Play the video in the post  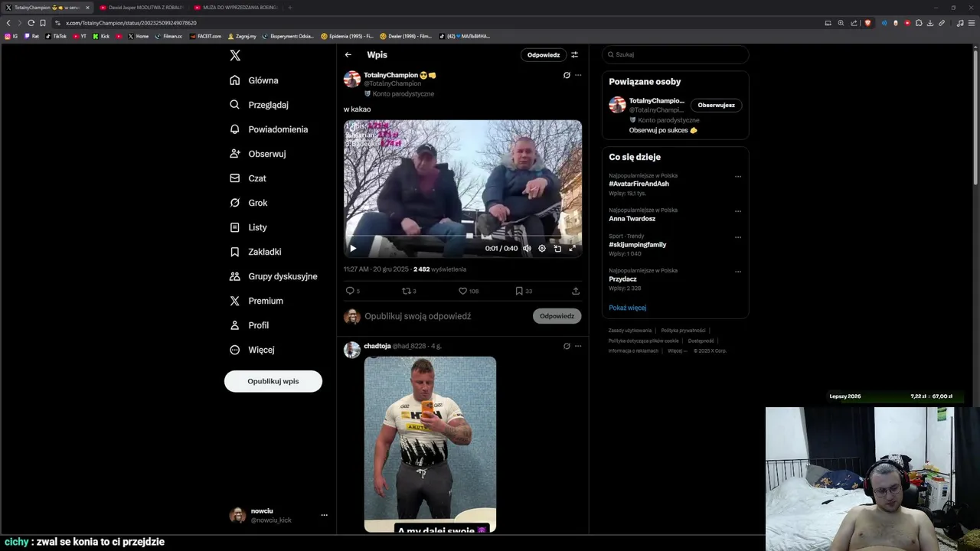[x=353, y=248]
